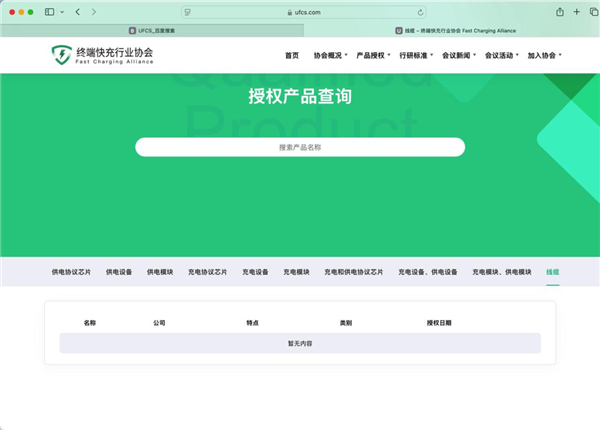This screenshot has height=430, width=600.
Task: Click the 首页 navigation link
Action: tap(291, 55)
